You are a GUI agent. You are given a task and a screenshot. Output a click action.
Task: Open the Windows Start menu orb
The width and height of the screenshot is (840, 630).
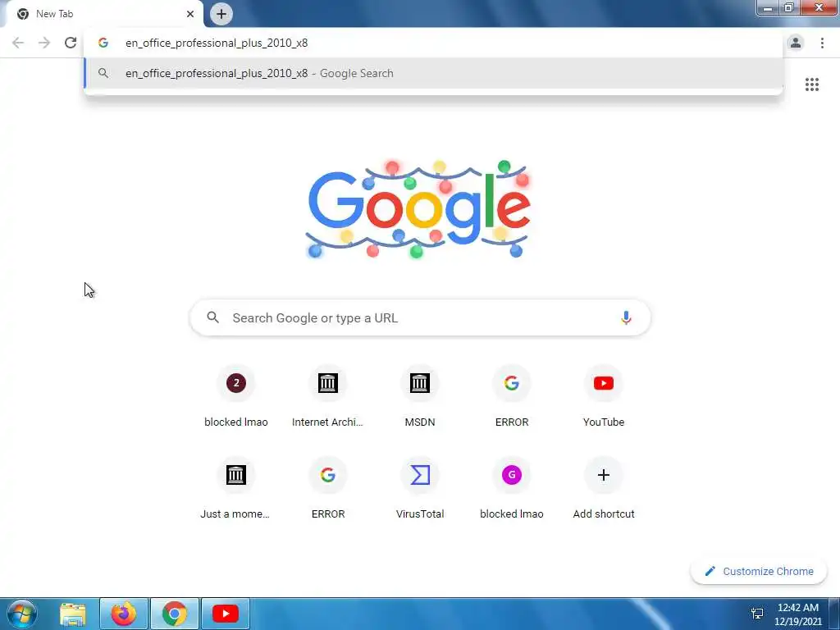pyautogui.click(x=22, y=614)
